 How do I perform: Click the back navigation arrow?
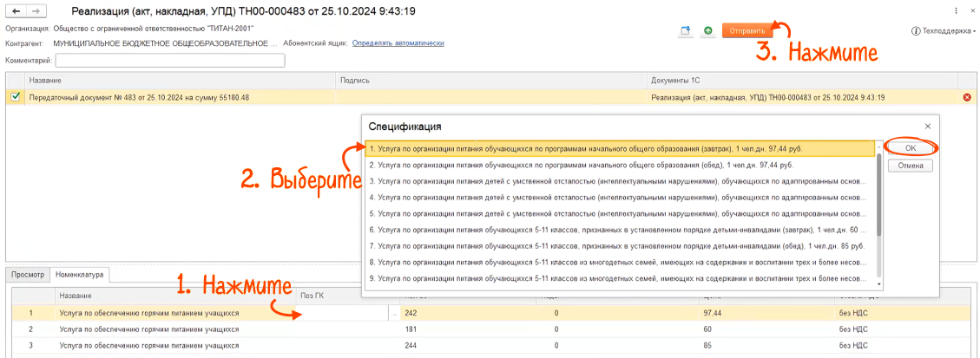click(x=16, y=10)
